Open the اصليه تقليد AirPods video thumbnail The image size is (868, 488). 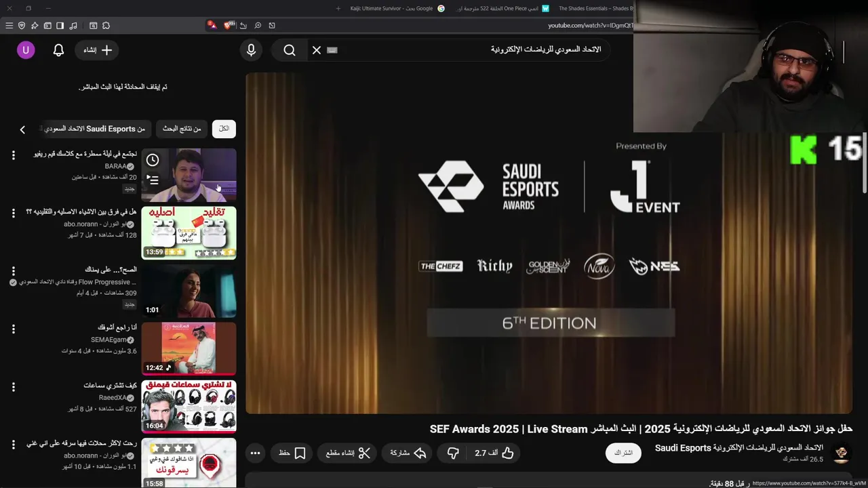coord(189,233)
